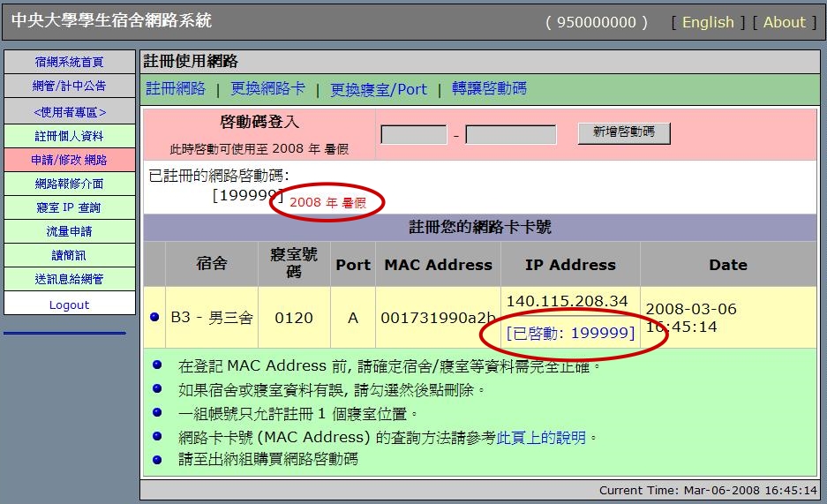Click the highlighted 申請/修改 網路 item

pos(69,160)
